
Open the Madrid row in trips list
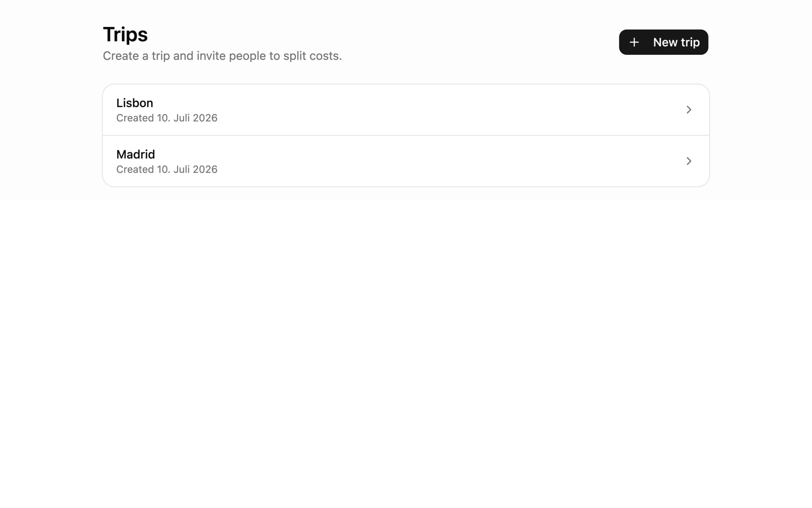406,161
